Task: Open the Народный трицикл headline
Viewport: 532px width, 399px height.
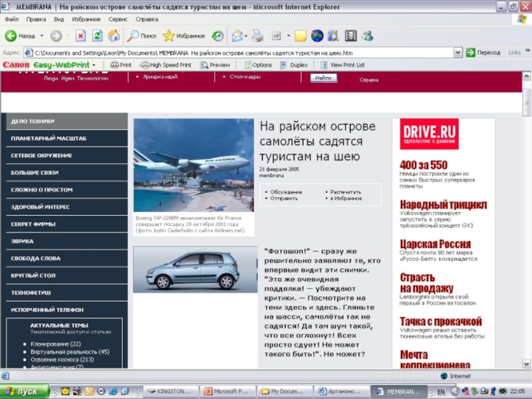Action: [x=444, y=205]
